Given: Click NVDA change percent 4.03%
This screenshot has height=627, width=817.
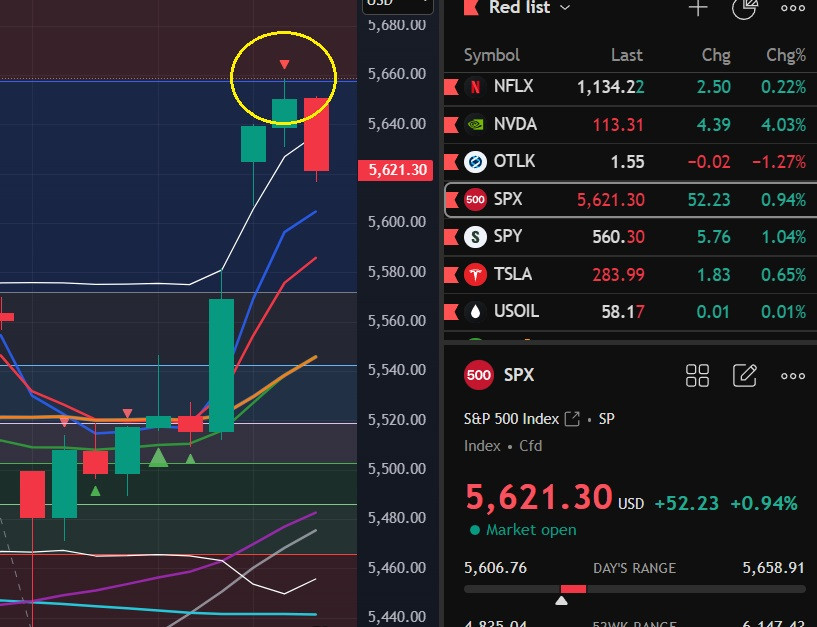Looking at the screenshot, I should (x=783, y=125).
